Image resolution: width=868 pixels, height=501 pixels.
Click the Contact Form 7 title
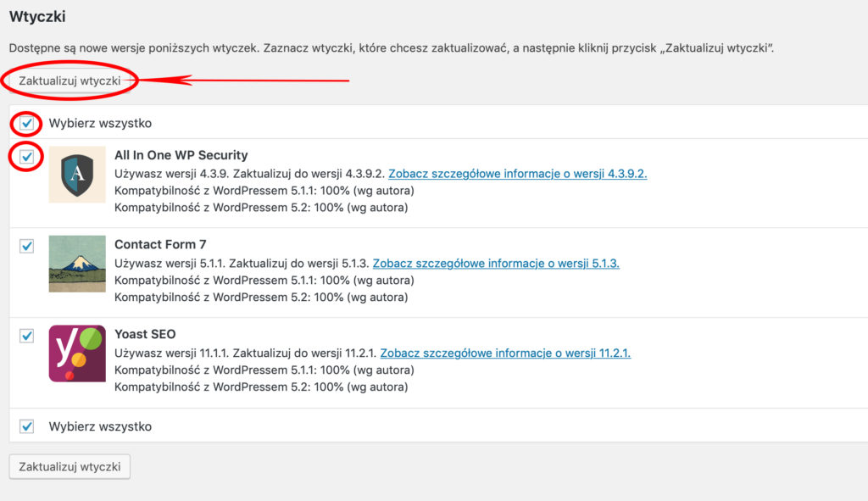tap(160, 245)
